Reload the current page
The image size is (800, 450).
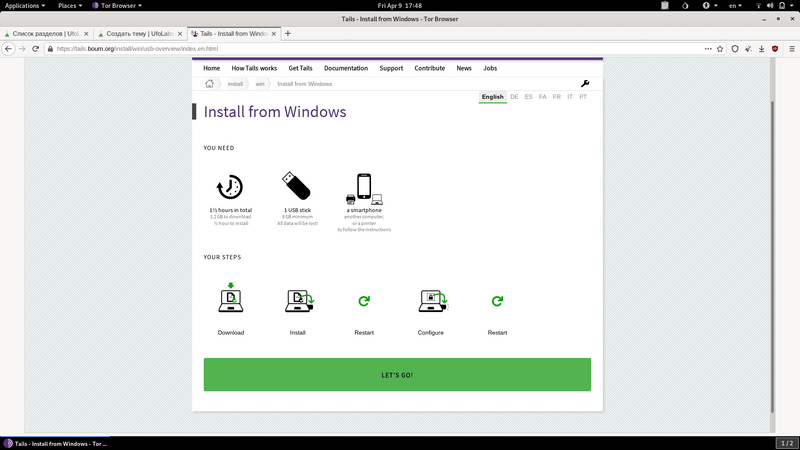[35, 48]
